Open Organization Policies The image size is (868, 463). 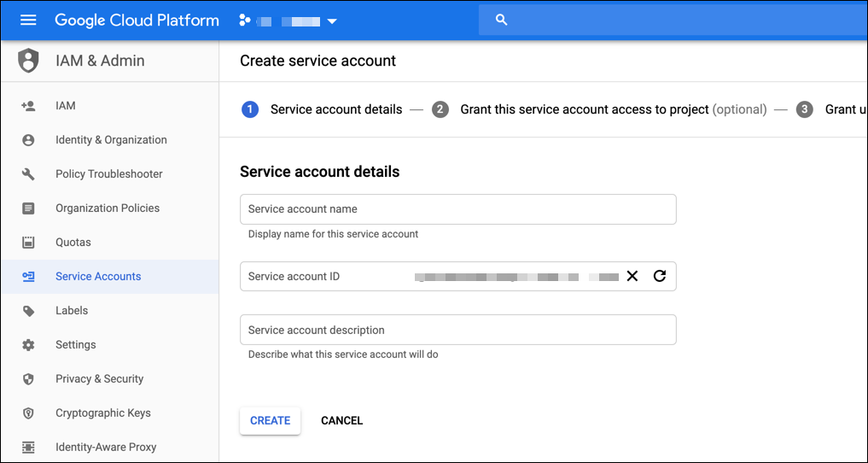(x=109, y=208)
